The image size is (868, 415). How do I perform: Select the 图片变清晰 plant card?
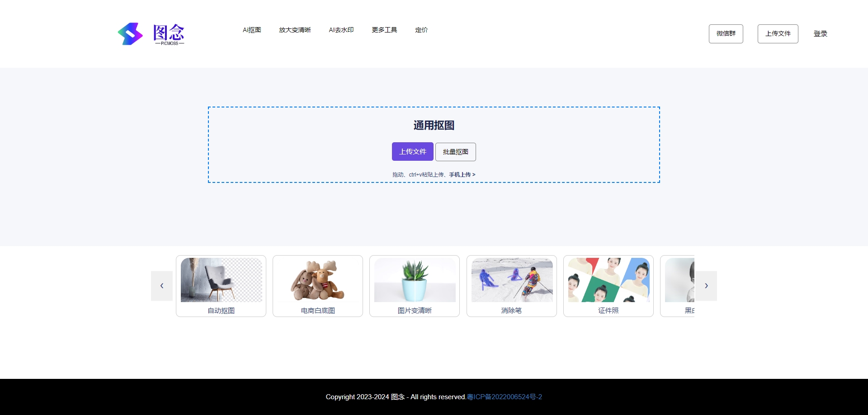click(415, 286)
